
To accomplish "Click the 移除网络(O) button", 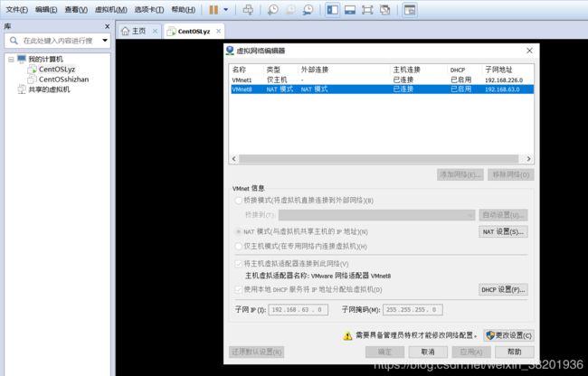I will pos(511,174).
